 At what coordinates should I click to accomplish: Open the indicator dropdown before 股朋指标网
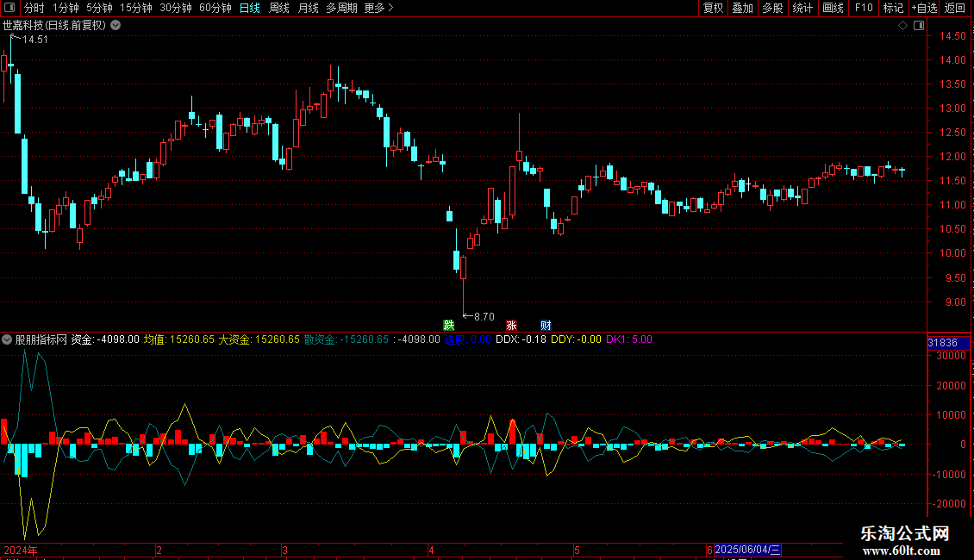[x=7, y=339]
